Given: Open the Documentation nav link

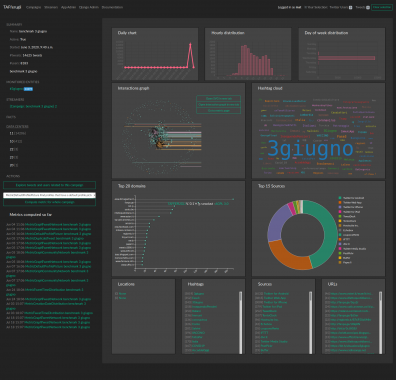Looking at the screenshot, I should pyautogui.click(x=112, y=7).
